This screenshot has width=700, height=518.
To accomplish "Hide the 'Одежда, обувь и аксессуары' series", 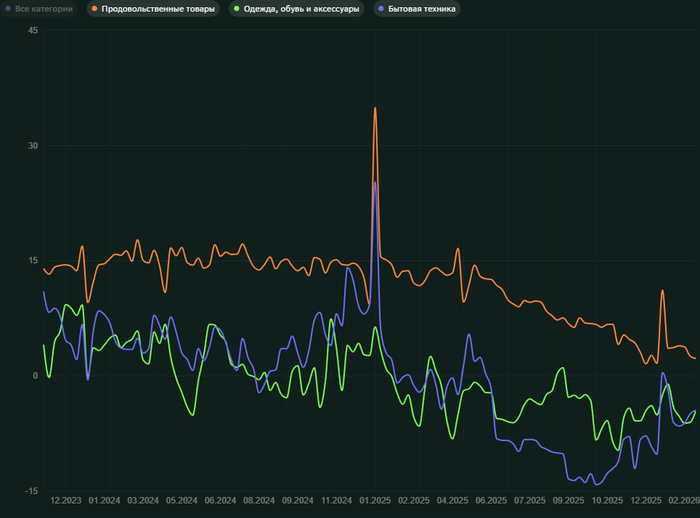I will coord(301,9).
